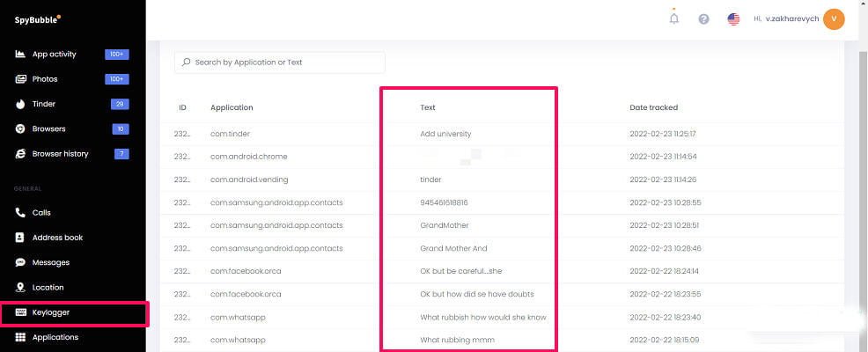Open Tinder section in sidebar
The height and width of the screenshot is (352, 868).
pos(44,104)
